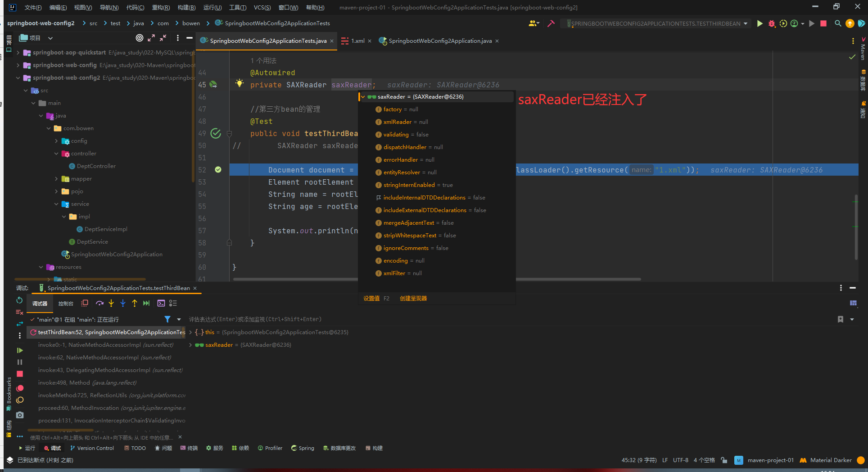Click the evaluate expression input field

click(x=511, y=319)
